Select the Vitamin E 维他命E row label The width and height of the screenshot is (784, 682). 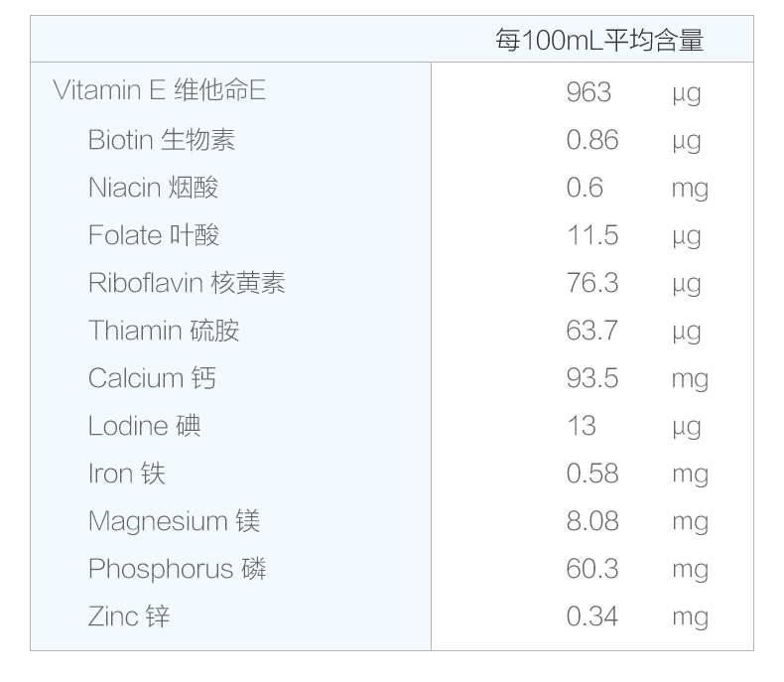point(160,91)
